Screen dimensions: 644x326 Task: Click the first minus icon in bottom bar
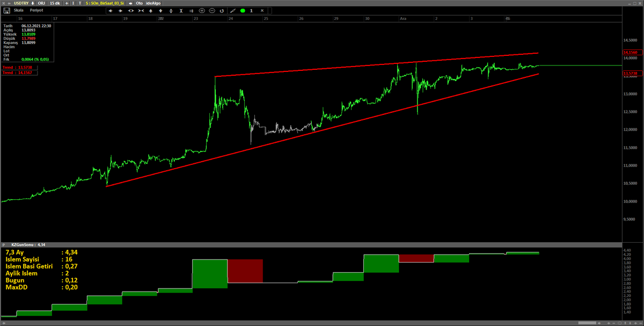[614, 323]
